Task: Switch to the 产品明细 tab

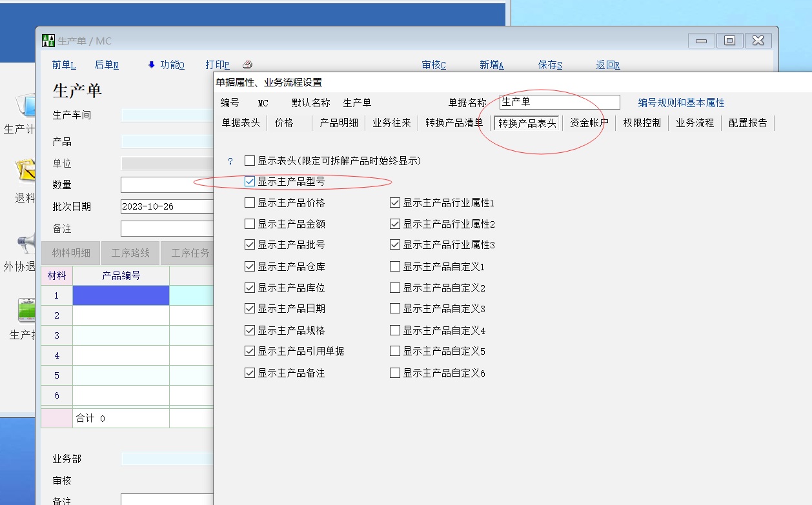Action: pyautogui.click(x=339, y=123)
